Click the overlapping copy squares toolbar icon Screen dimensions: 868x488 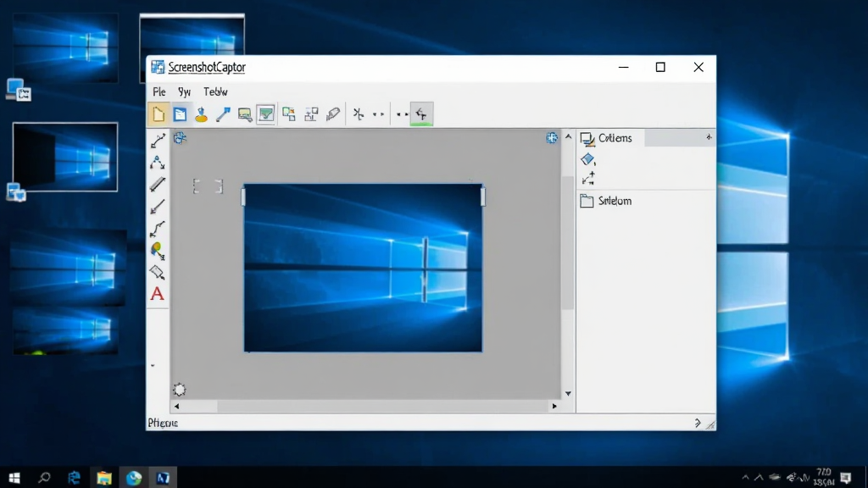(288, 114)
